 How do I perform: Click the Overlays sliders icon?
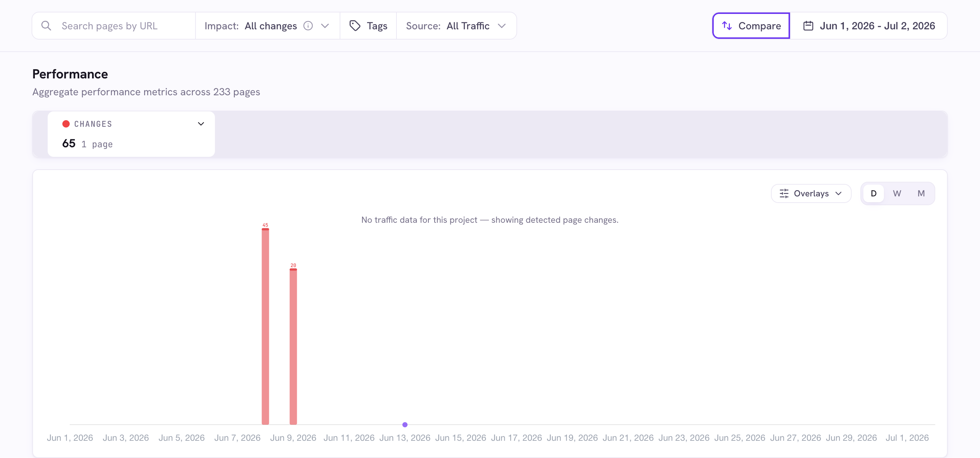pos(784,193)
